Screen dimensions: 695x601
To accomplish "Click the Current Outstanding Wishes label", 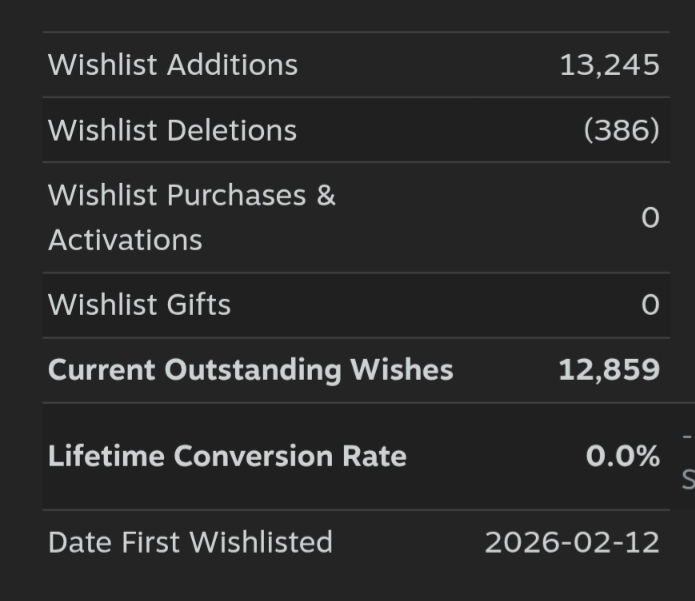I will pos(250,370).
